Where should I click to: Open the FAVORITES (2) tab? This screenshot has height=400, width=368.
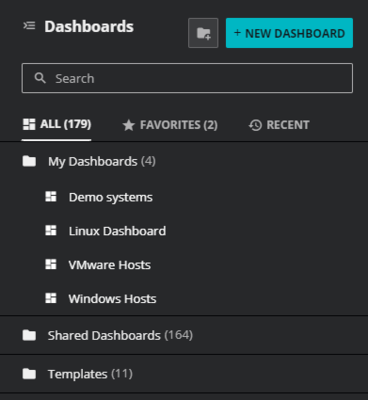pyautogui.click(x=170, y=125)
